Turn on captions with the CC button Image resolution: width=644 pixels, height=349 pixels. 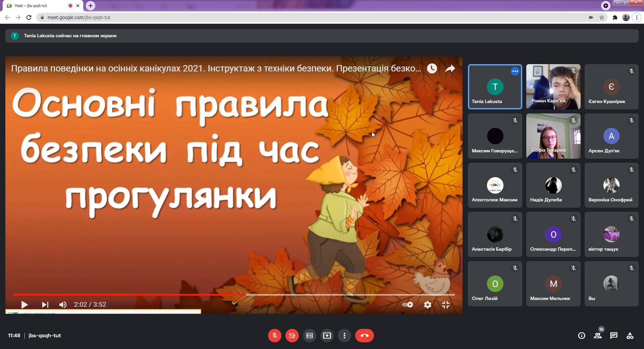click(309, 336)
